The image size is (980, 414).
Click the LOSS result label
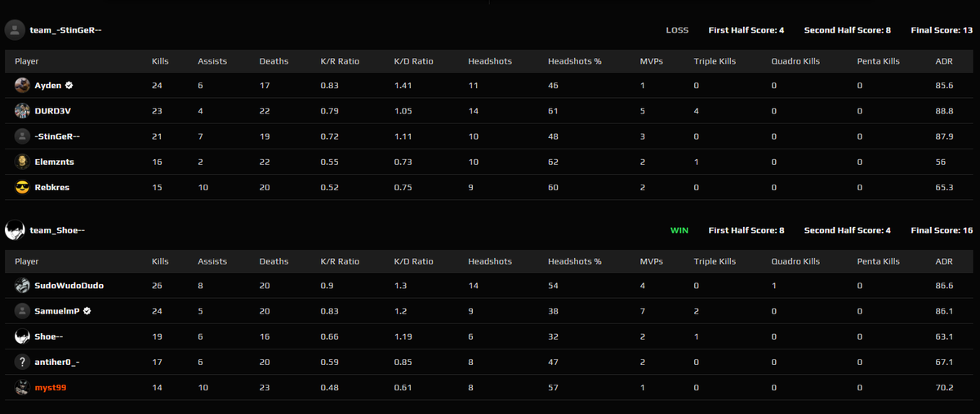pos(677,30)
